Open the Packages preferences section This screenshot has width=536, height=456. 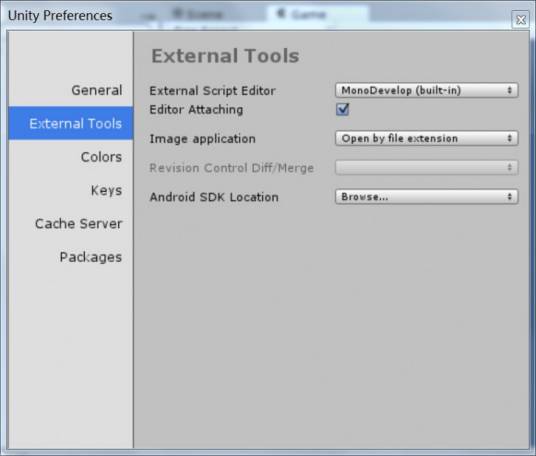91,257
